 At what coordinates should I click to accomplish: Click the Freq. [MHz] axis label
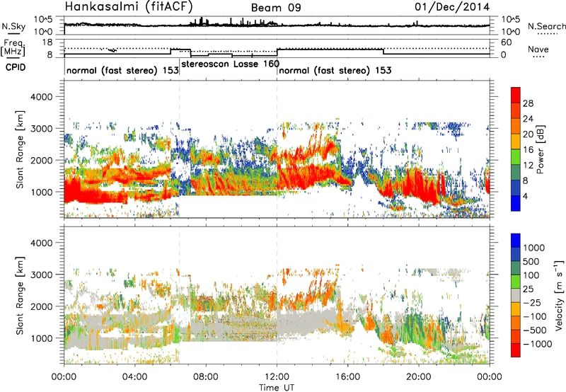click(13, 47)
